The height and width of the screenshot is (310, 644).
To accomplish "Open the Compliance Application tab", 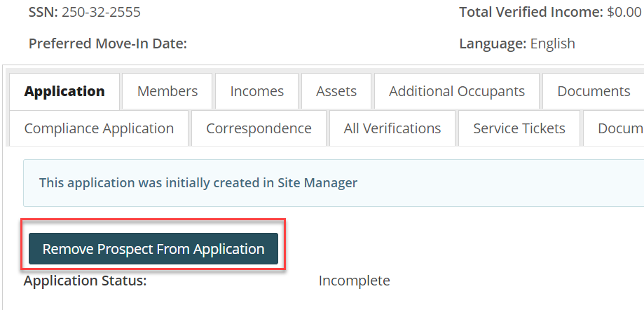I will 99,128.
